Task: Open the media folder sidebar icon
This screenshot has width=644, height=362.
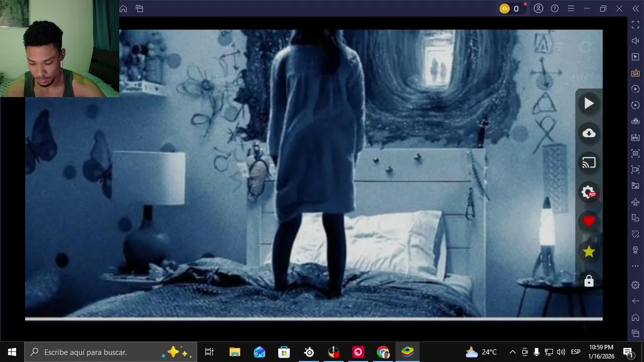Action: point(635,186)
